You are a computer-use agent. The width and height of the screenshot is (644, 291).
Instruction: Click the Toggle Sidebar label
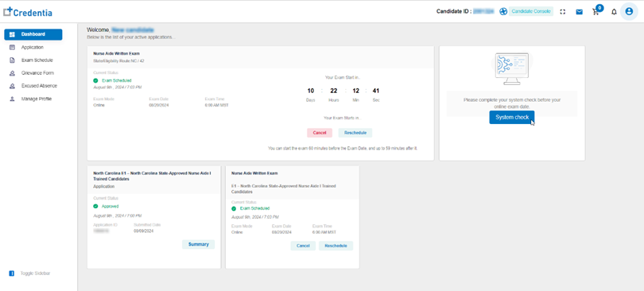pos(35,274)
